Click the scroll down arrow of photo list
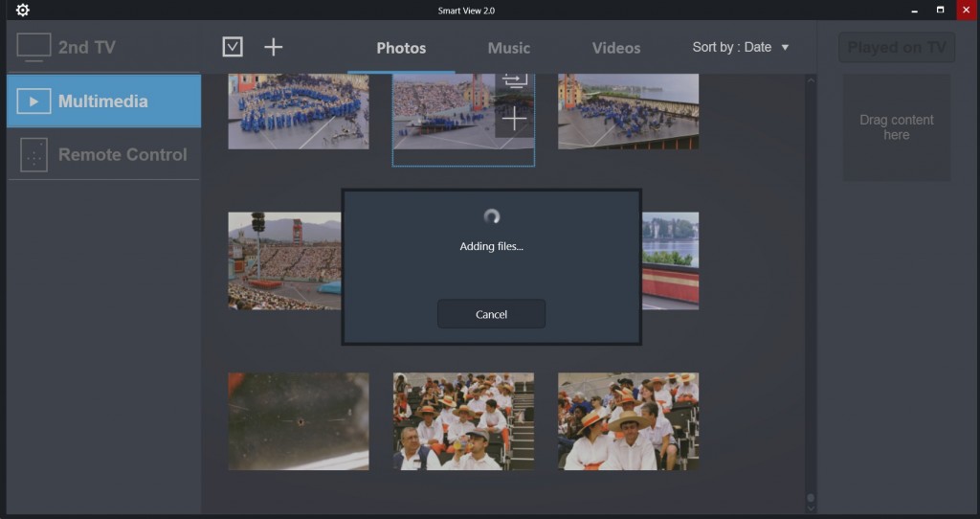Screen dimensions: 980x519 (811, 508)
